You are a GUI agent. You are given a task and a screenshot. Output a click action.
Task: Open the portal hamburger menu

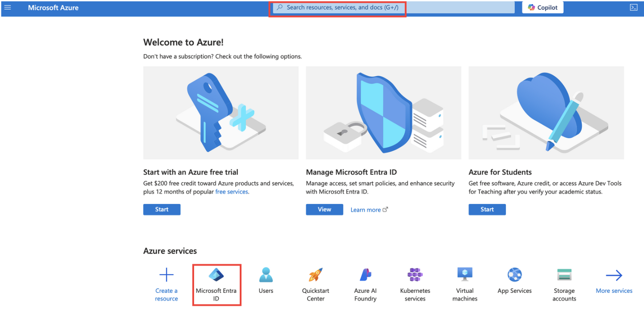tap(8, 7)
